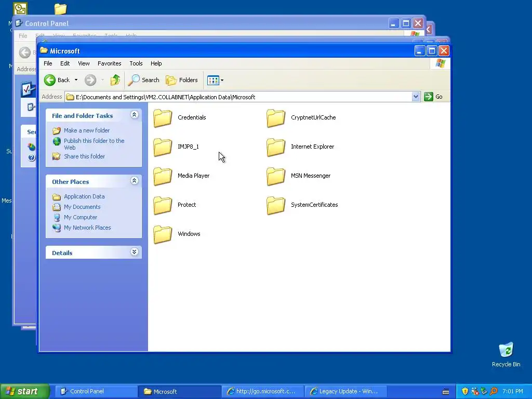Screen dimensions: 532x399
Task: Select the Protect folder icon
Action: point(163,205)
